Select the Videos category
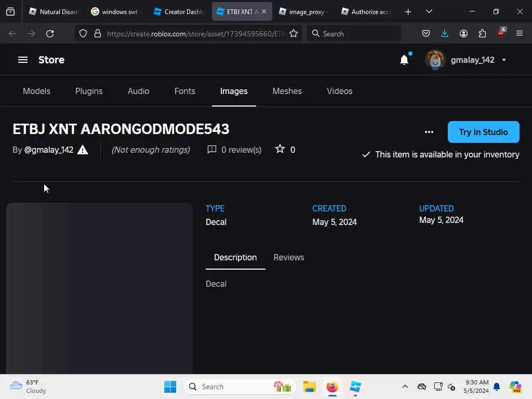 340,91
